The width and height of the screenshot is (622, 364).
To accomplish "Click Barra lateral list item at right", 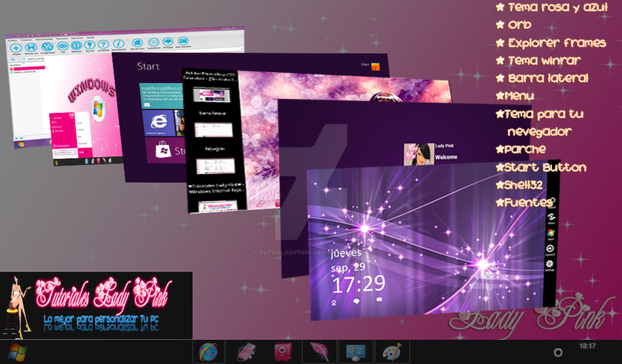I will [543, 79].
